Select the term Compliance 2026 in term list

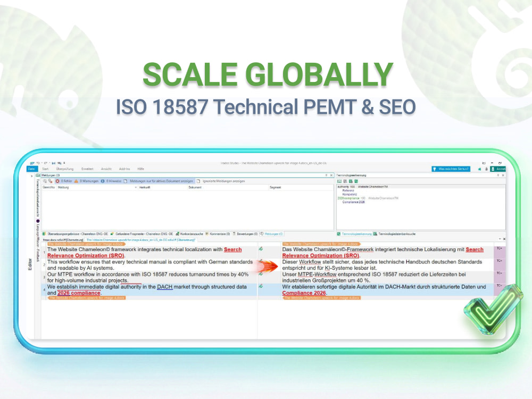pyautogui.click(x=353, y=202)
